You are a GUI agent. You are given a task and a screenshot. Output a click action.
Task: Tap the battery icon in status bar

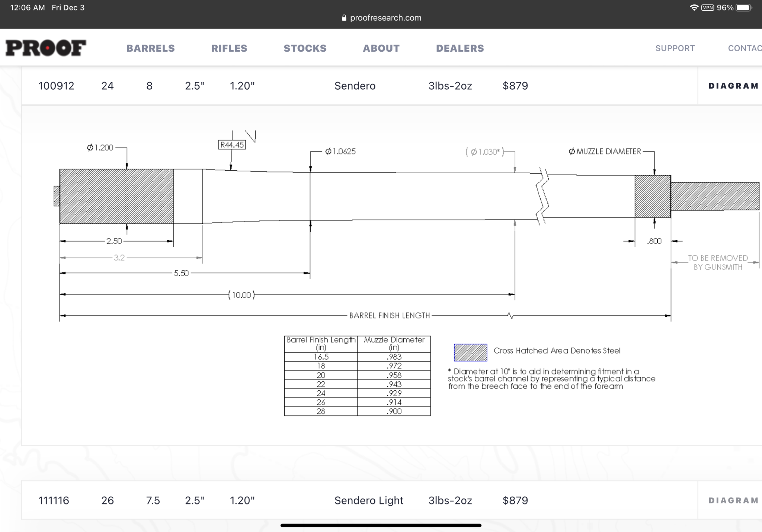pyautogui.click(x=744, y=7)
